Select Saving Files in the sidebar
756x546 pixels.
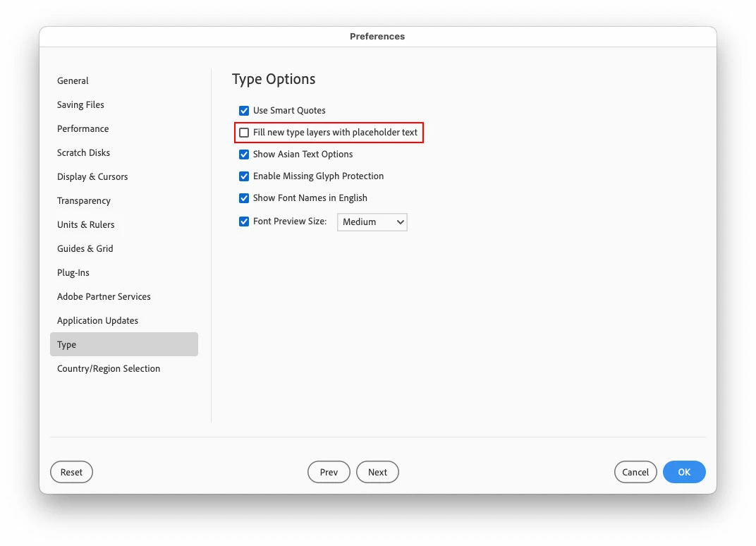click(x=80, y=104)
